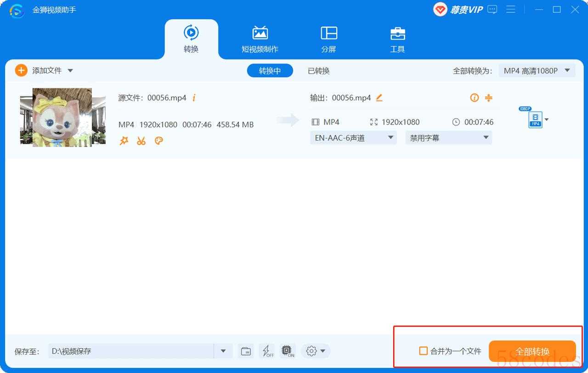Open the video effects star-wand icon

(124, 141)
